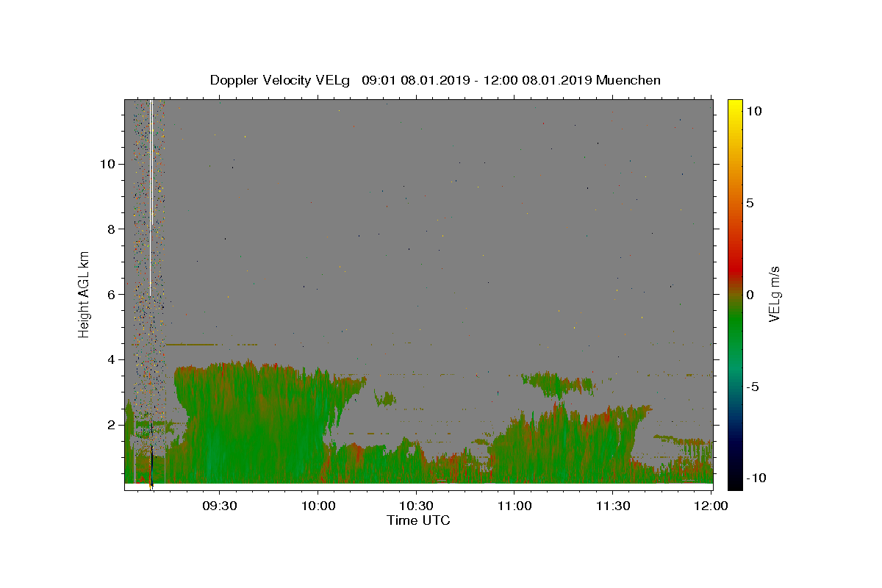Click the 'VELg m/s' colorbar label
The width and height of the screenshot is (882, 588).
coord(774,295)
